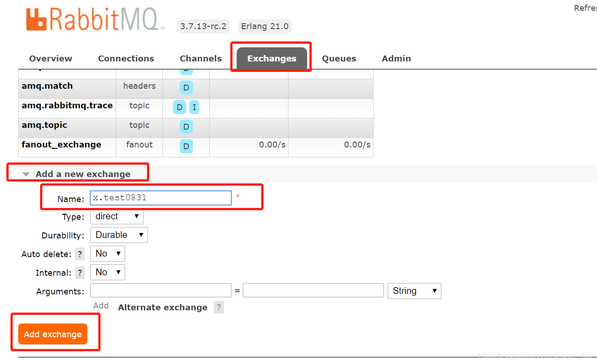Click the D badge in fanout_exchange row
This screenshot has height=364, width=597.
click(186, 147)
